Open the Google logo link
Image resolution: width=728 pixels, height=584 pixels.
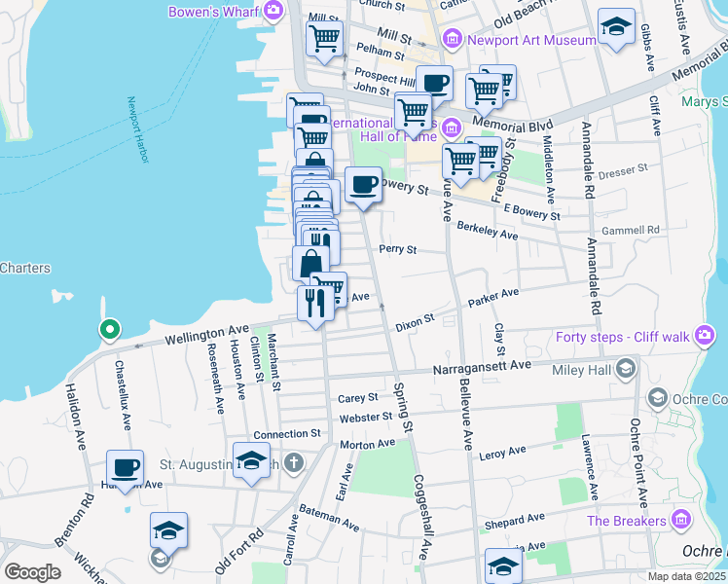[x=31, y=572]
